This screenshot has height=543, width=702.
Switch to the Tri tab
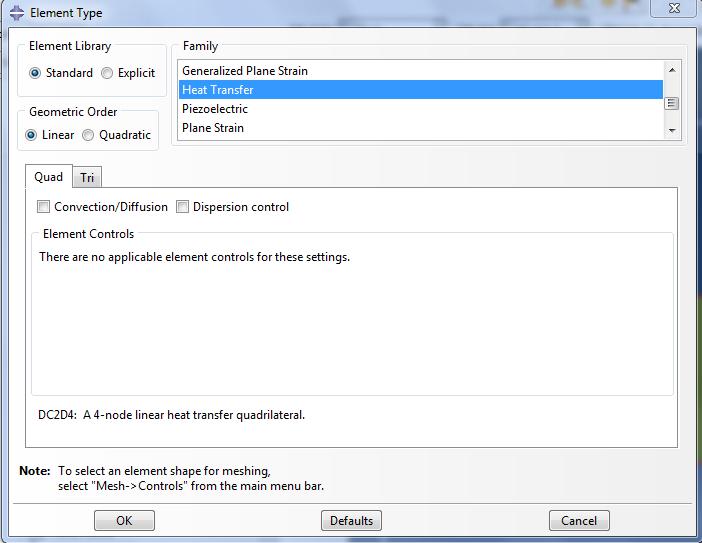click(x=87, y=178)
